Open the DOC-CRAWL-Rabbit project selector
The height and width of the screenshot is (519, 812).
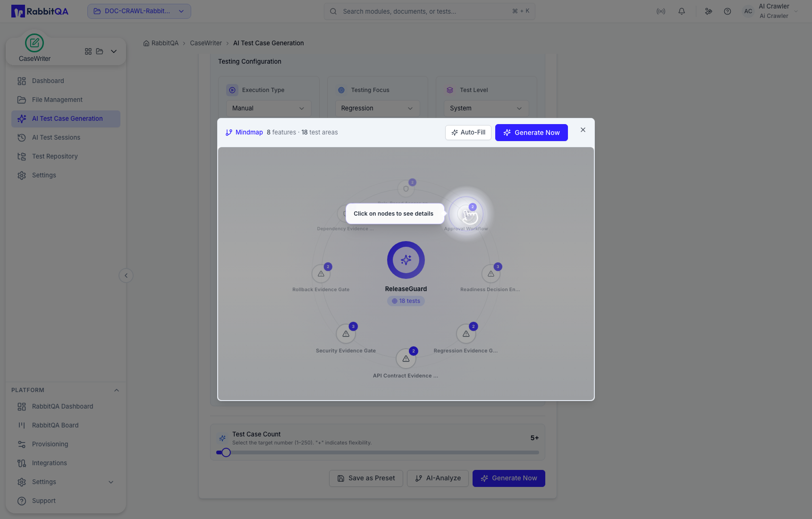click(x=139, y=11)
